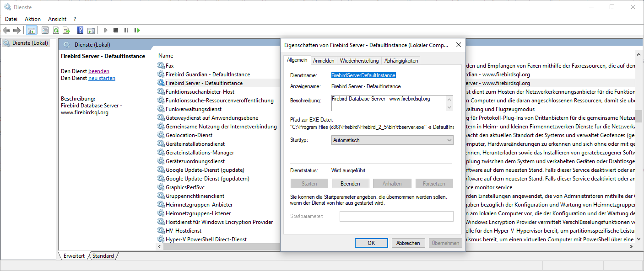Open the ? help menu
Image resolution: width=644 pixels, height=271 pixels.
pyautogui.click(x=75, y=19)
